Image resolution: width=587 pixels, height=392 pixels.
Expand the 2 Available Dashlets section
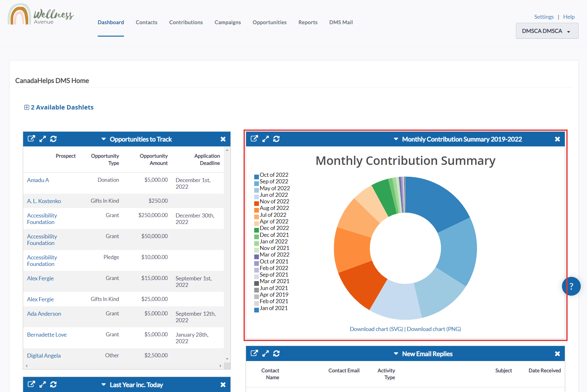pos(59,107)
